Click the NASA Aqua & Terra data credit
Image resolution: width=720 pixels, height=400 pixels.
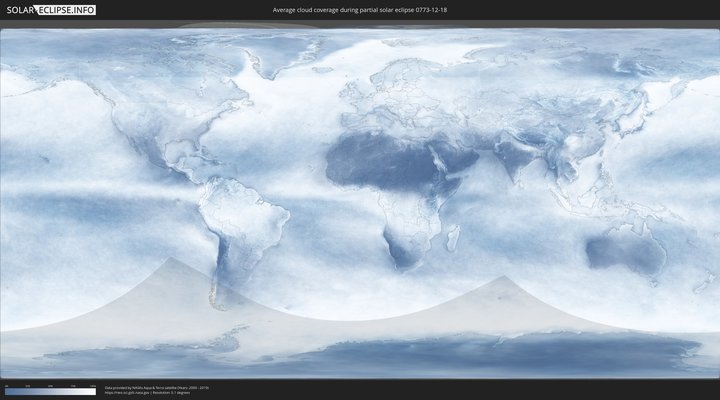point(156,387)
